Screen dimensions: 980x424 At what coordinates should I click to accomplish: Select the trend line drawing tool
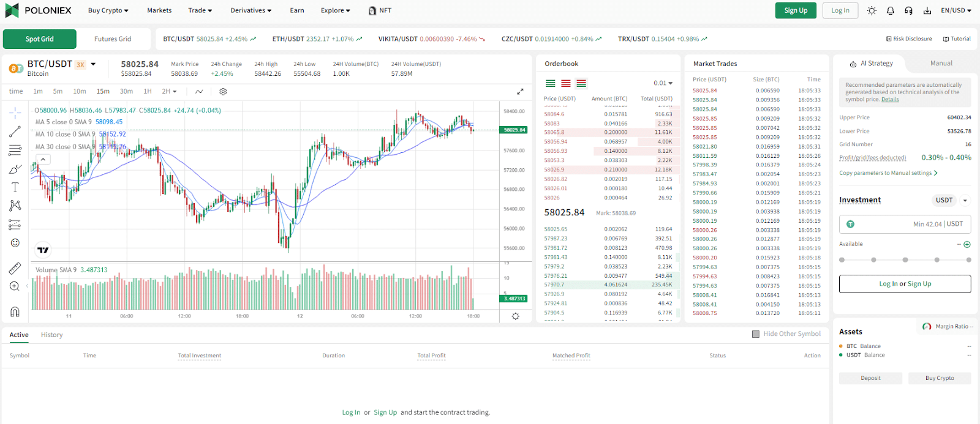(15, 132)
